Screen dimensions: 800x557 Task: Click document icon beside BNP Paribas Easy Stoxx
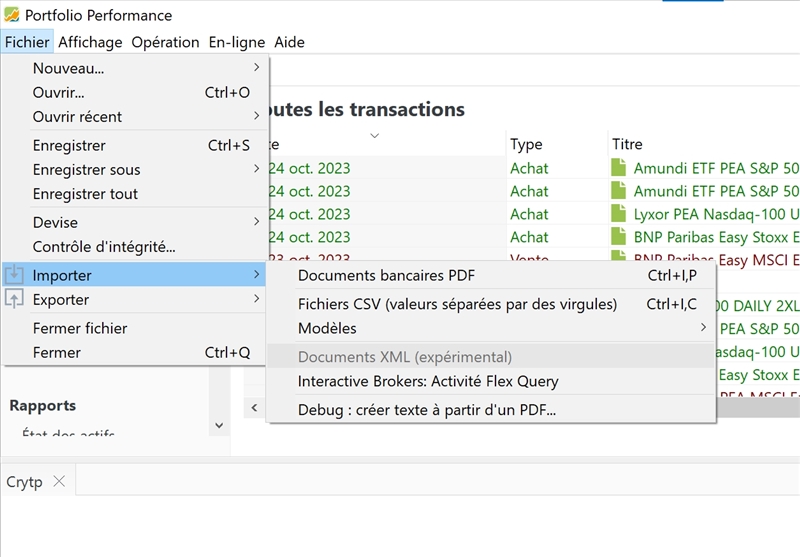click(618, 237)
